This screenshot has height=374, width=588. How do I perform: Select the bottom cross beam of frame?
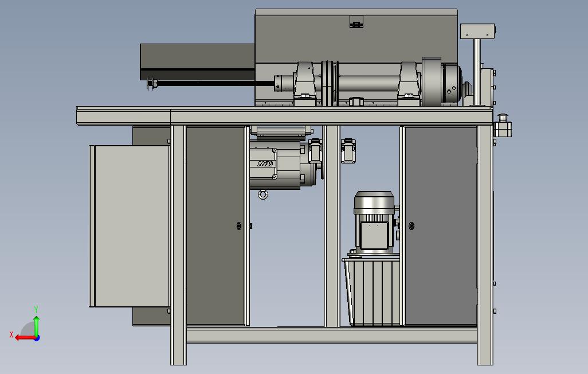coord(331,334)
